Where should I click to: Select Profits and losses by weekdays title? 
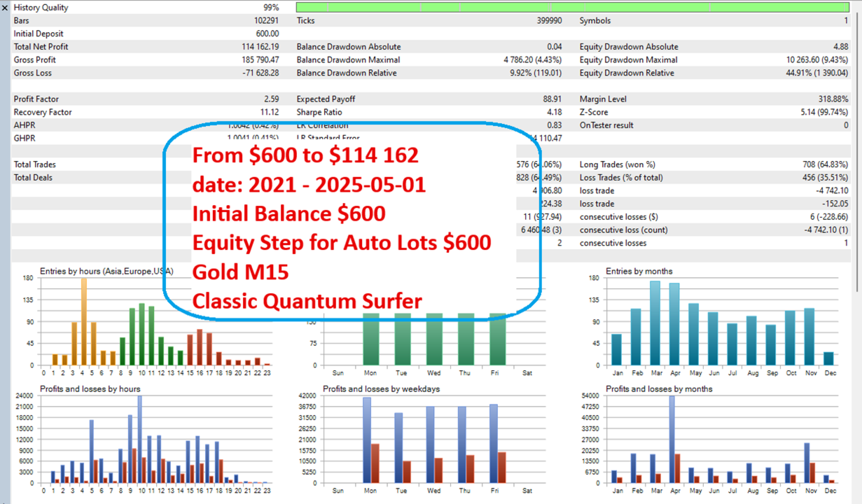click(381, 388)
